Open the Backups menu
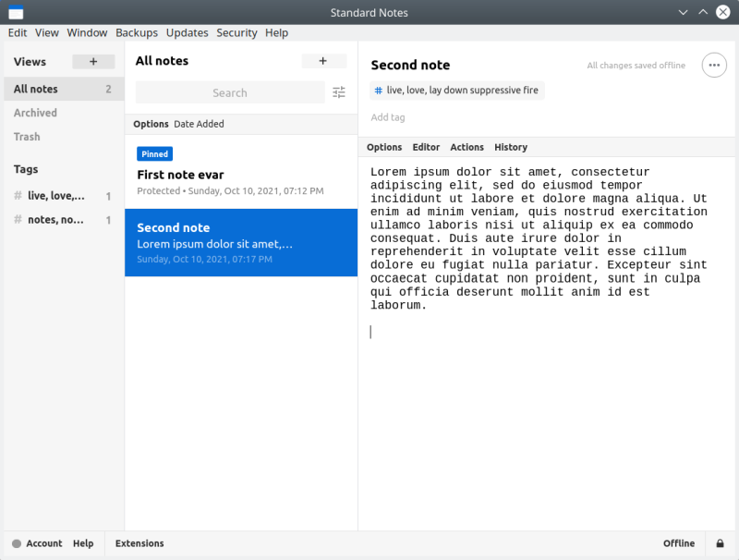Screen dimensions: 739x560 click(136, 32)
